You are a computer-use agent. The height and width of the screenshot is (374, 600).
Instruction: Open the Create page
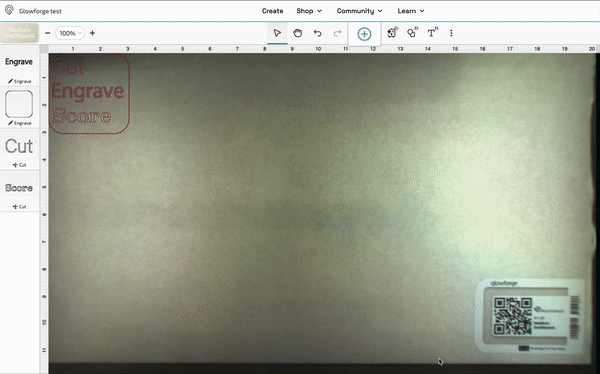[272, 11]
